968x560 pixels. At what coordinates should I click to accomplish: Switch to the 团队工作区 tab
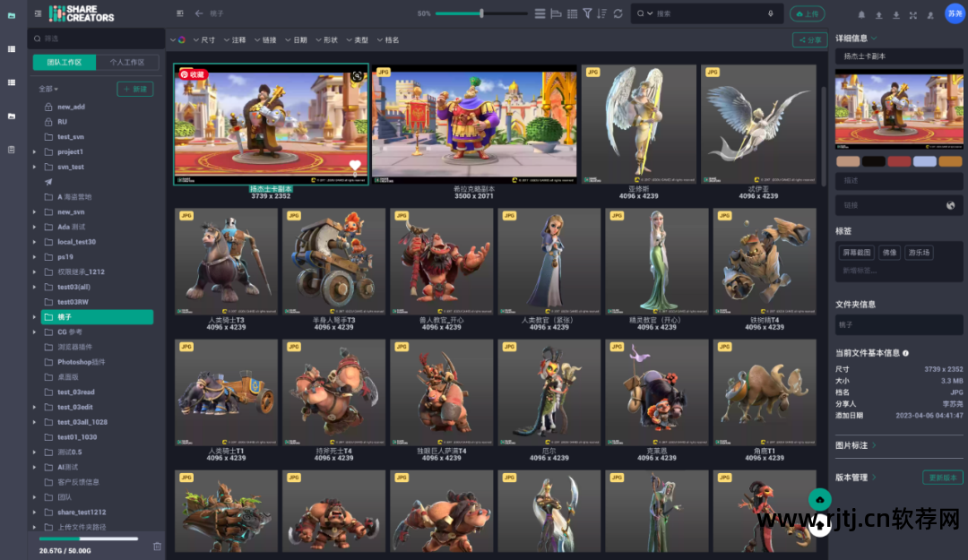[65, 63]
